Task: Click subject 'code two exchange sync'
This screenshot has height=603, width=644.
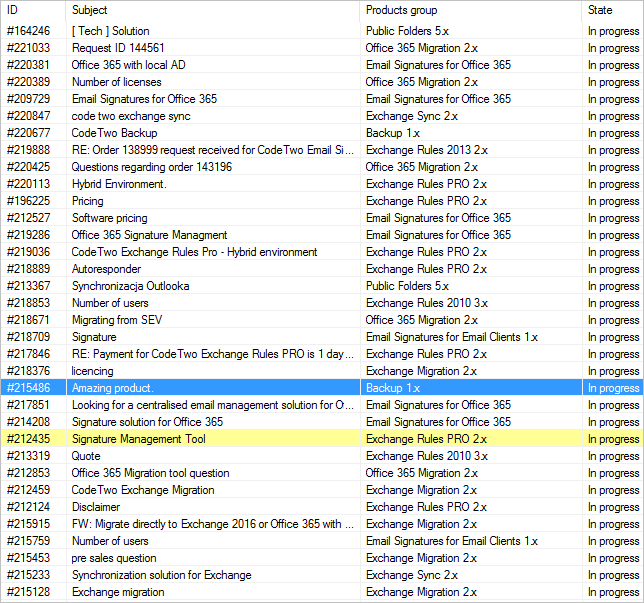Action: coord(131,116)
